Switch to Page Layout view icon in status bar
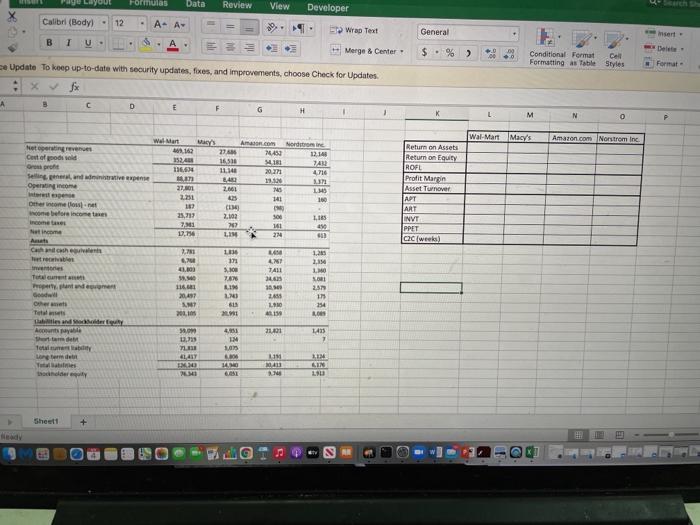The height and width of the screenshot is (525, 700). pyautogui.click(x=599, y=435)
